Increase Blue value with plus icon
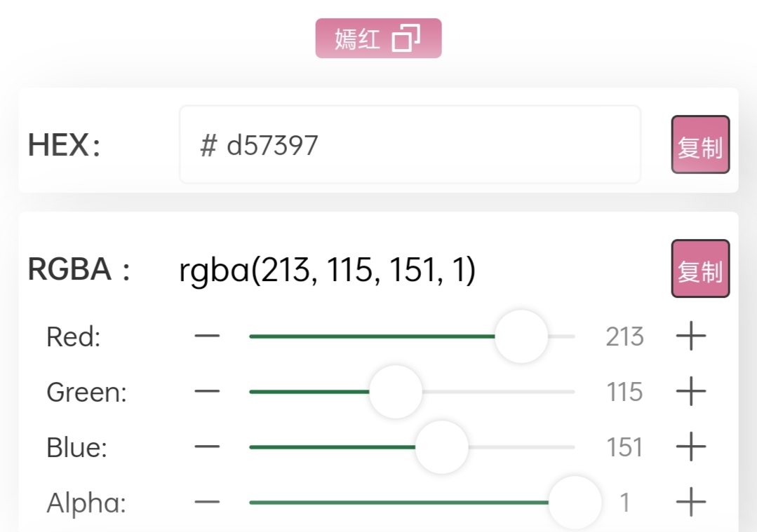 [690, 447]
